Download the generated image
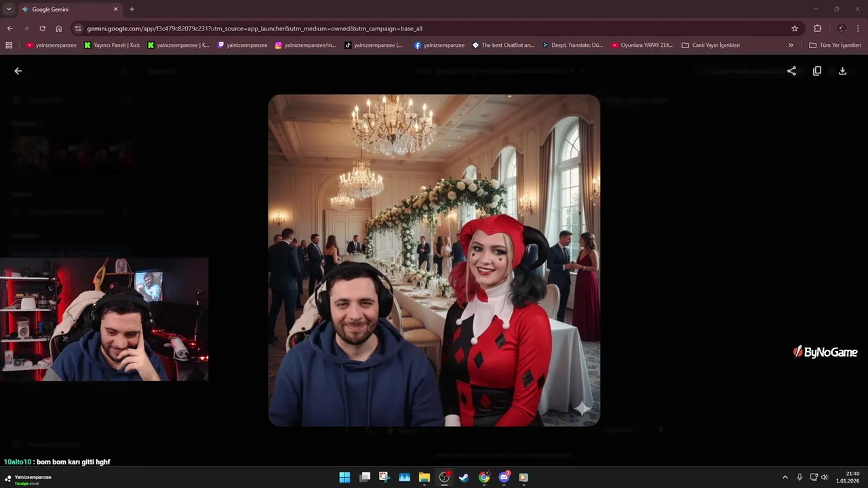The image size is (868, 488). [x=842, y=70]
